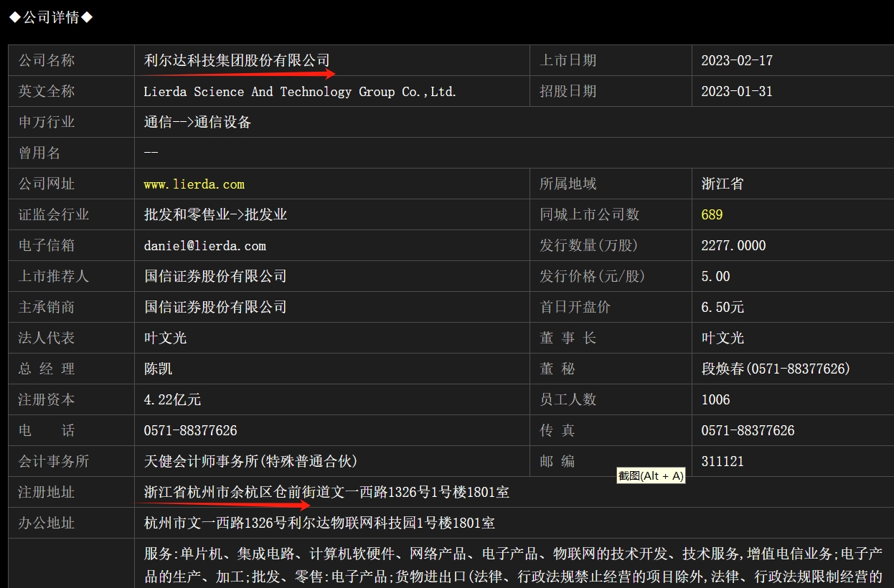Click the 公司详情 section header
The image size is (894, 588).
point(51,18)
